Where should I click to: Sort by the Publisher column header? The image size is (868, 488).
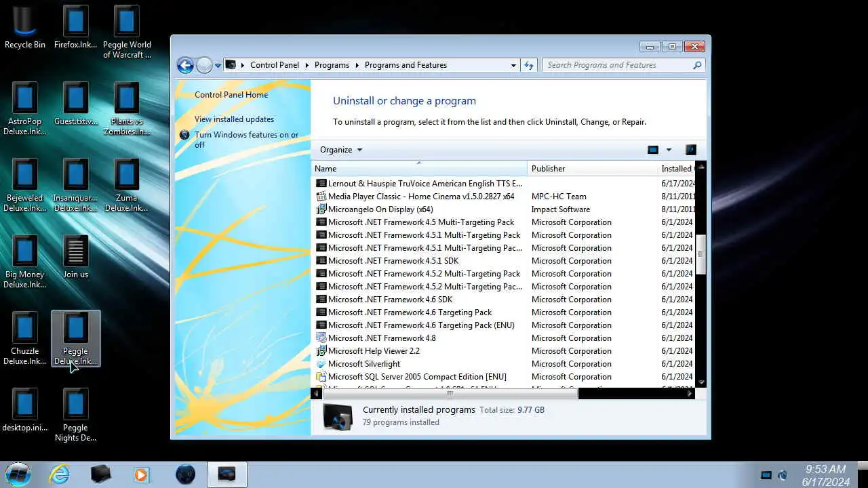592,168
